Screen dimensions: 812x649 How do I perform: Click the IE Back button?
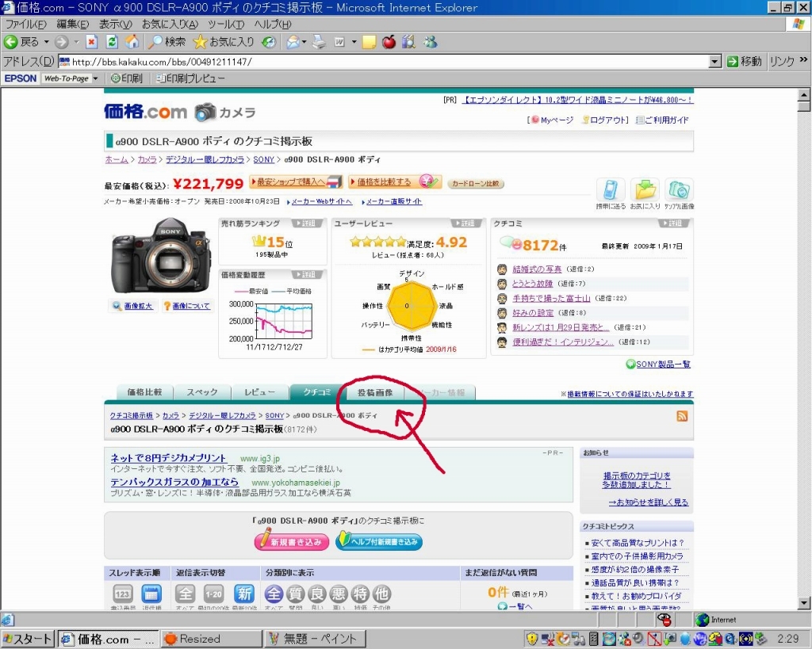tap(21, 42)
